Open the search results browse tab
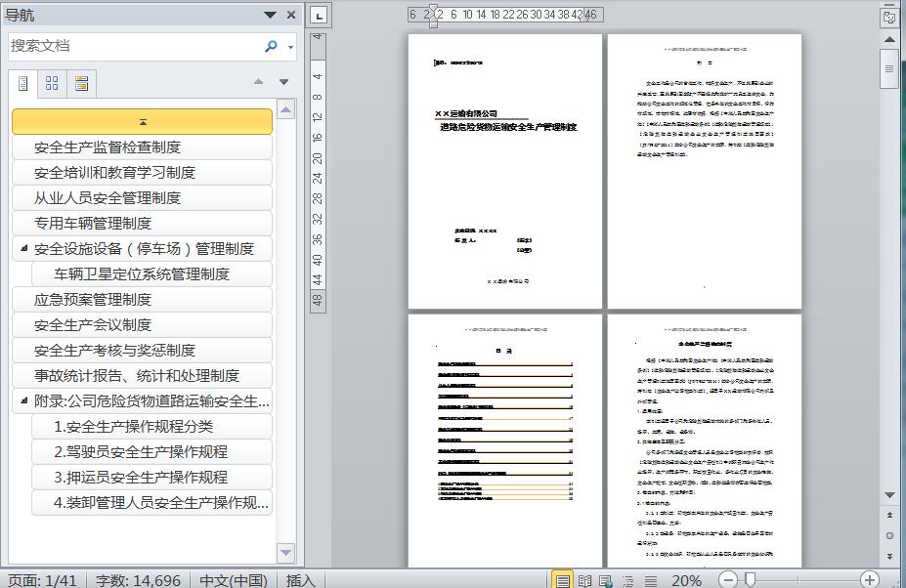This screenshot has height=588, width=906. point(81,84)
